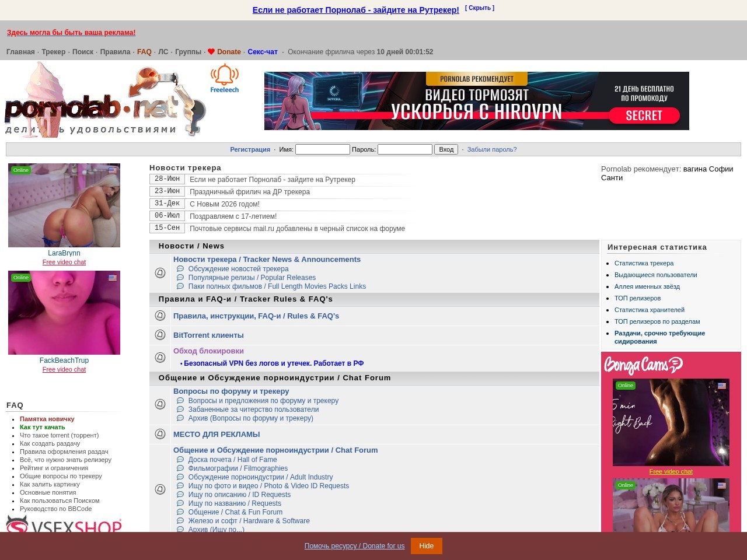Click the bubble icon beside Архив (Вопросы по форуму)
The image size is (747, 560).
pyautogui.click(x=180, y=418)
